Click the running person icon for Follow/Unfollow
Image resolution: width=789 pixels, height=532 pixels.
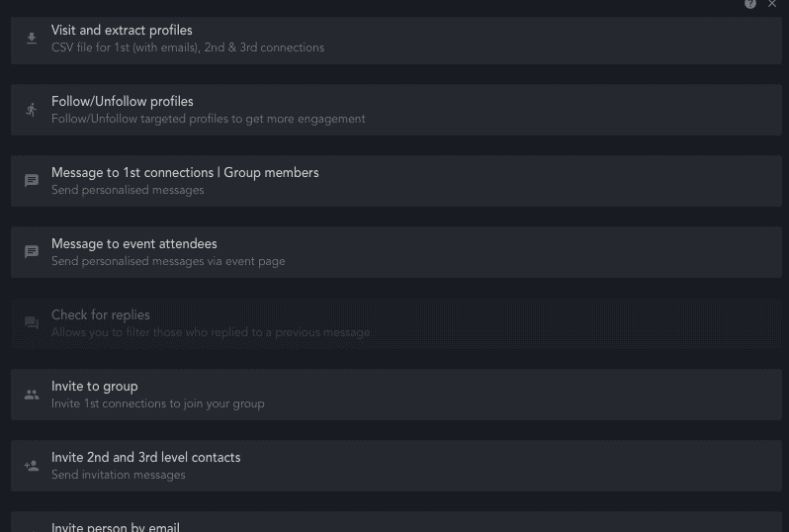pyautogui.click(x=32, y=110)
